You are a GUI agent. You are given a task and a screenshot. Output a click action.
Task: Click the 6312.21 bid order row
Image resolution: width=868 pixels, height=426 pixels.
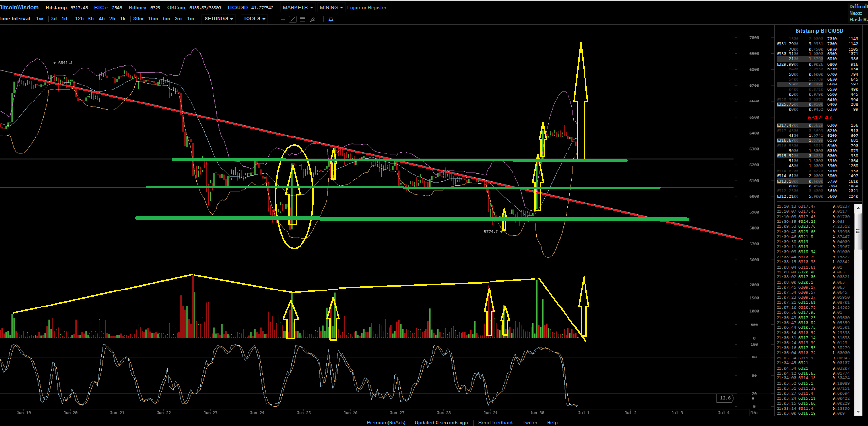pyautogui.click(x=817, y=196)
